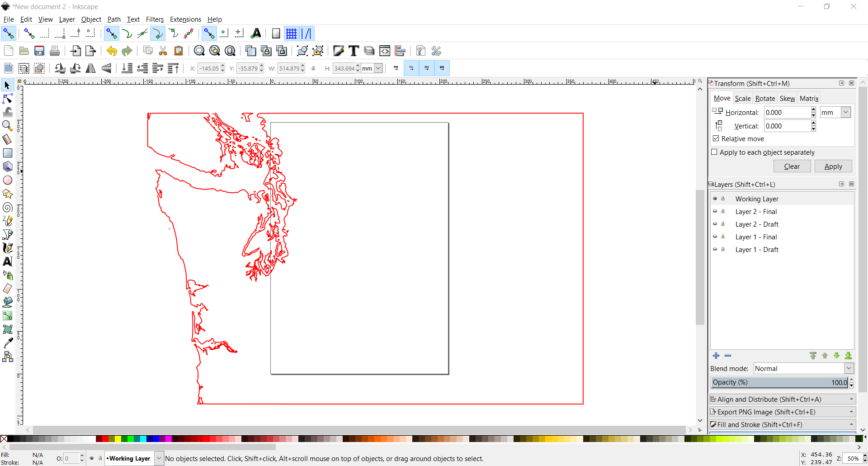Open the layer selector in status bar
Screen dimensions: 868x466
158,458
